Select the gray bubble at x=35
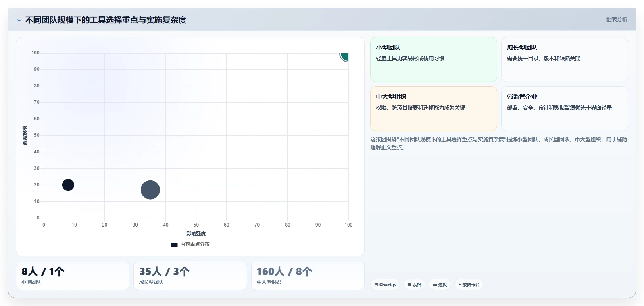Image resolution: width=644 pixels, height=306 pixels. (150, 190)
